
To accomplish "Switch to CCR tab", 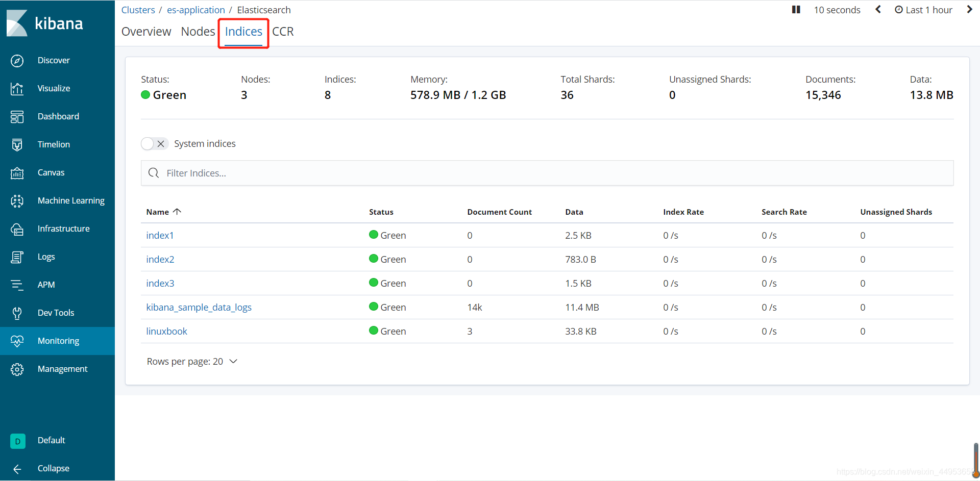I will point(283,32).
